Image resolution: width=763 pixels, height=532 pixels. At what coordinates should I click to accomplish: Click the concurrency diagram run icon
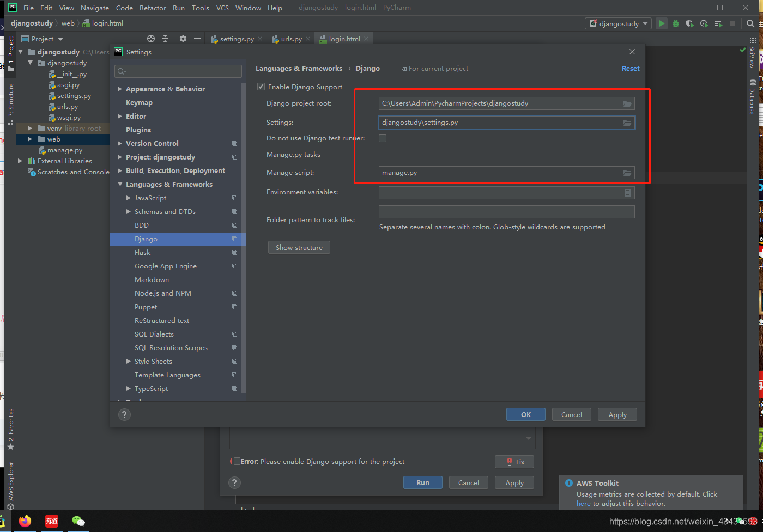pyautogui.click(x=718, y=23)
